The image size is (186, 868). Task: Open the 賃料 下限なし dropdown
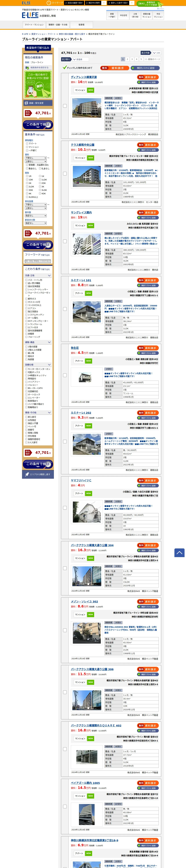pos(36,158)
